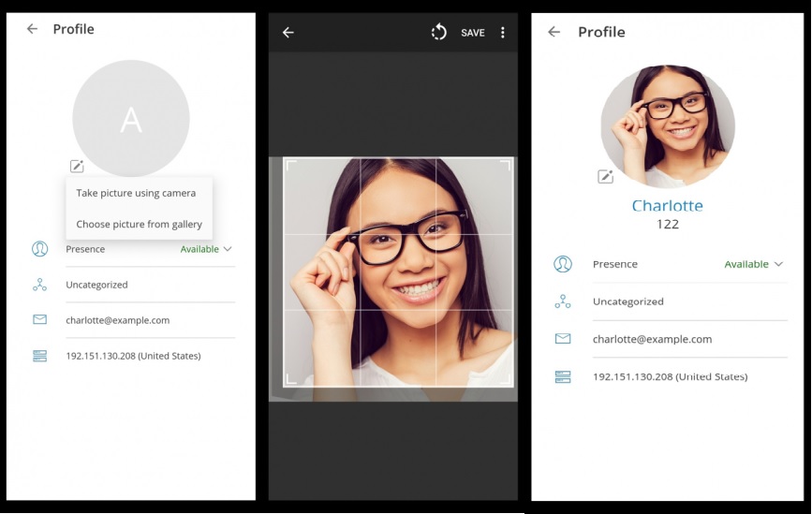Image resolution: width=812 pixels, height=514 pixels.
Task: Click top-right crop corner handle
Action: [506, 166]
